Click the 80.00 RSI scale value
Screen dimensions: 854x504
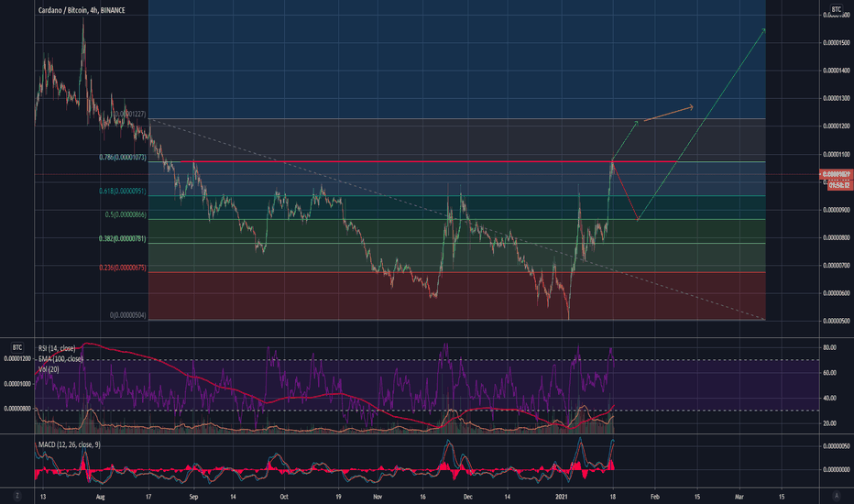point(829,347)
